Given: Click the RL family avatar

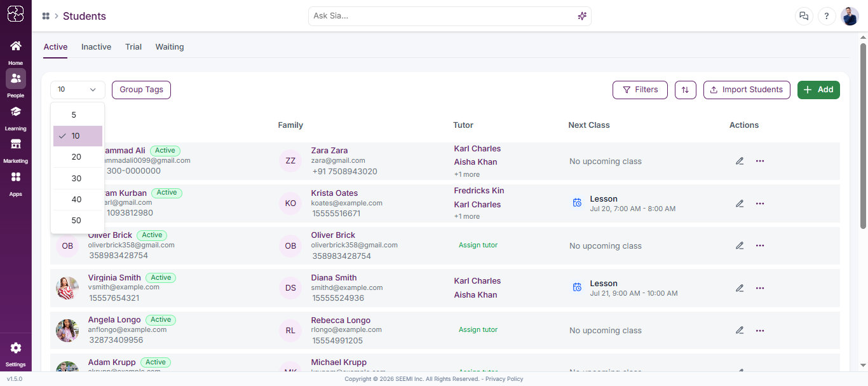Looking at the screenshot, I should coord(290,330).
